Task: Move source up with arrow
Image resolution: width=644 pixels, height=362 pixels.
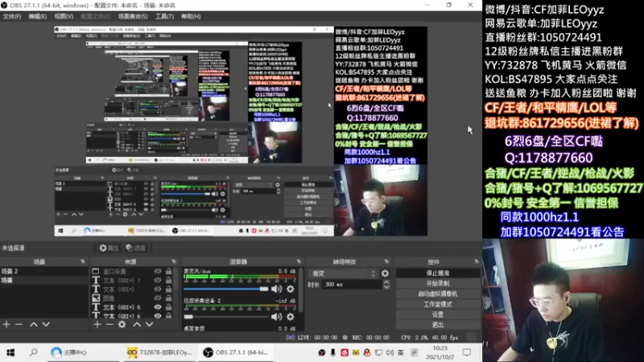Action: (x=137, y=324)
